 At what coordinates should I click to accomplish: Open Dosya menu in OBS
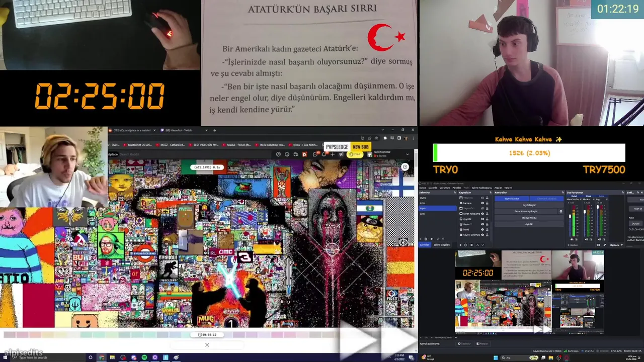pos(423,188)
